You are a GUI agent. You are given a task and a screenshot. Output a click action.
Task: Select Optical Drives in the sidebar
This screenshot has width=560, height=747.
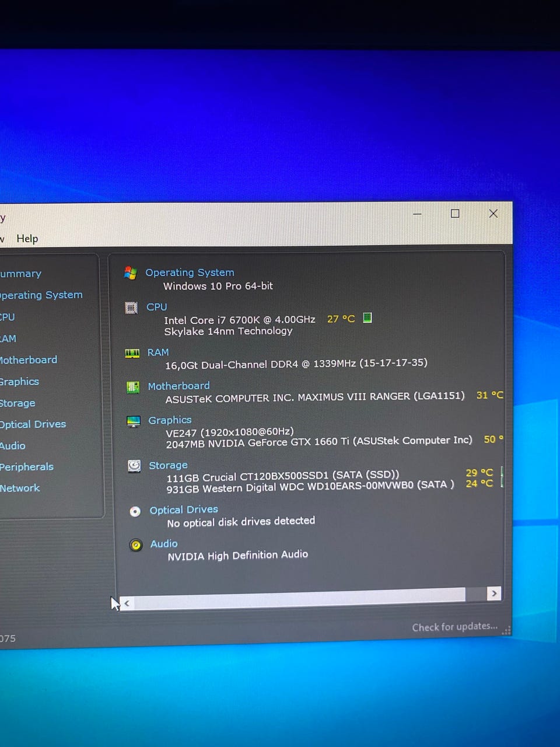tap(33, 424)
